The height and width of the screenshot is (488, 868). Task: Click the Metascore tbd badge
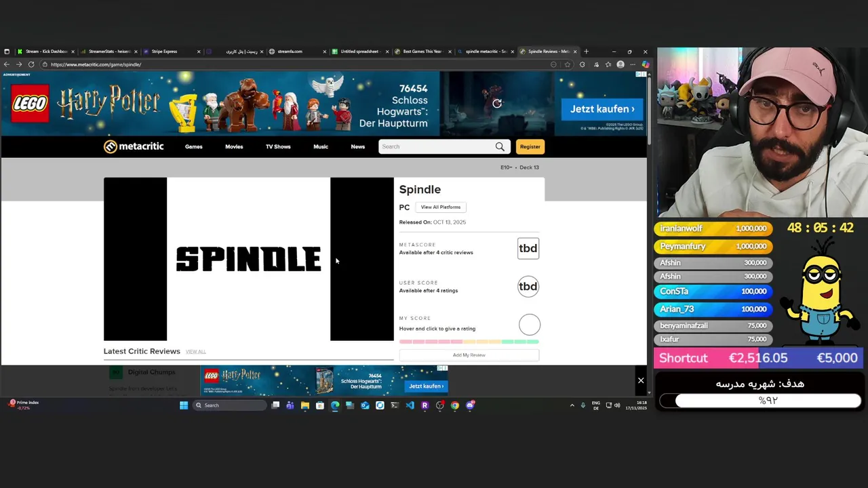pyautogui.click(x=528, y=249)
